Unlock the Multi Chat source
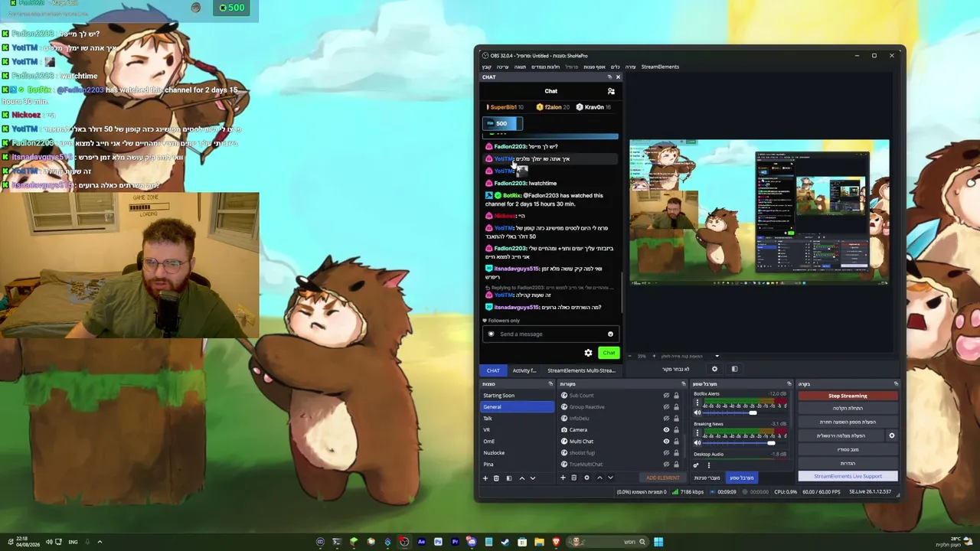The image size is (980, 551). click(676, 442)
